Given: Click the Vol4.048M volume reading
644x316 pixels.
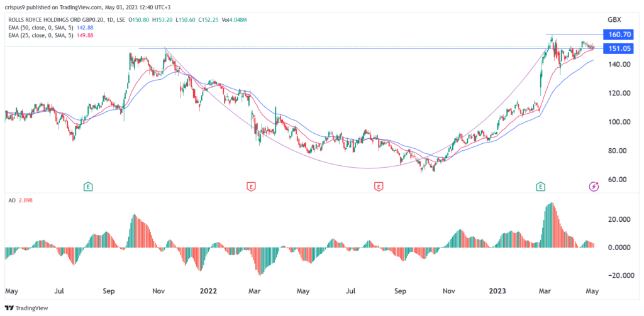Looking at the screenshot, I should [233, 19].
